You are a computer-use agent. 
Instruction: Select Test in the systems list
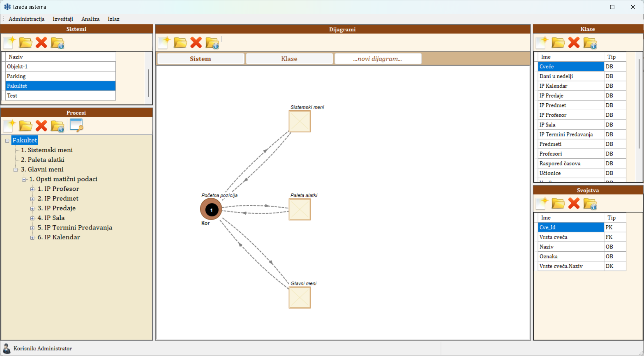tap(61, 96)
